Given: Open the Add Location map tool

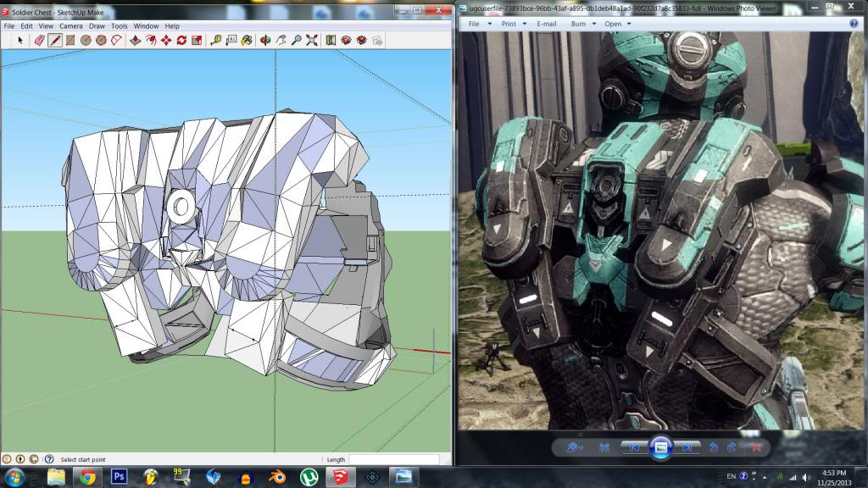Looking at the screenshot, I should pos(331,41).
